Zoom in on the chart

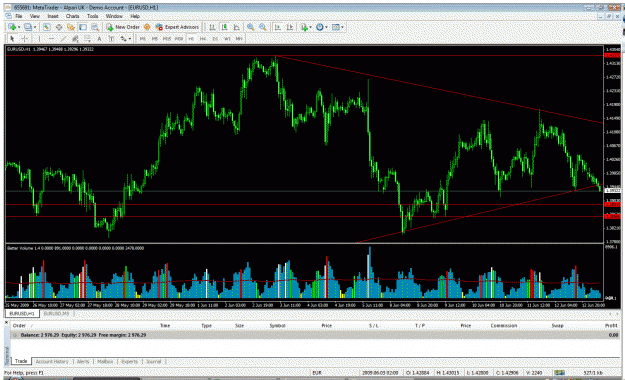pos(250,27)
